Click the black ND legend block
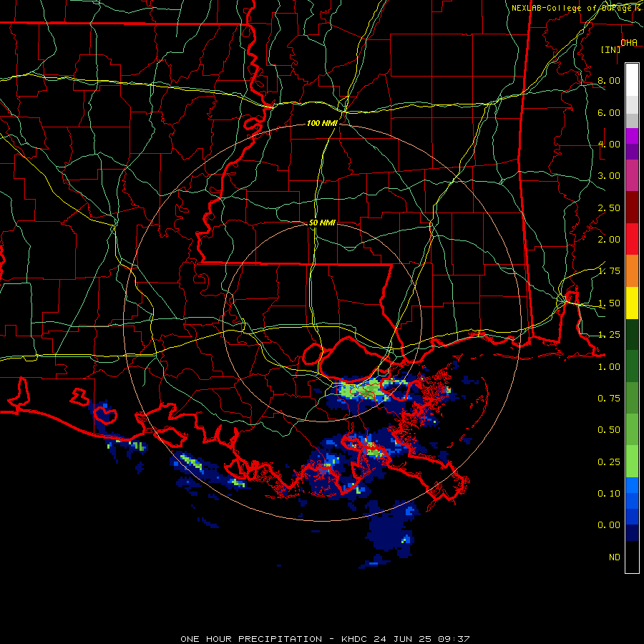Image resolution: width=644 pixels, height=644 pixels. 632,557
